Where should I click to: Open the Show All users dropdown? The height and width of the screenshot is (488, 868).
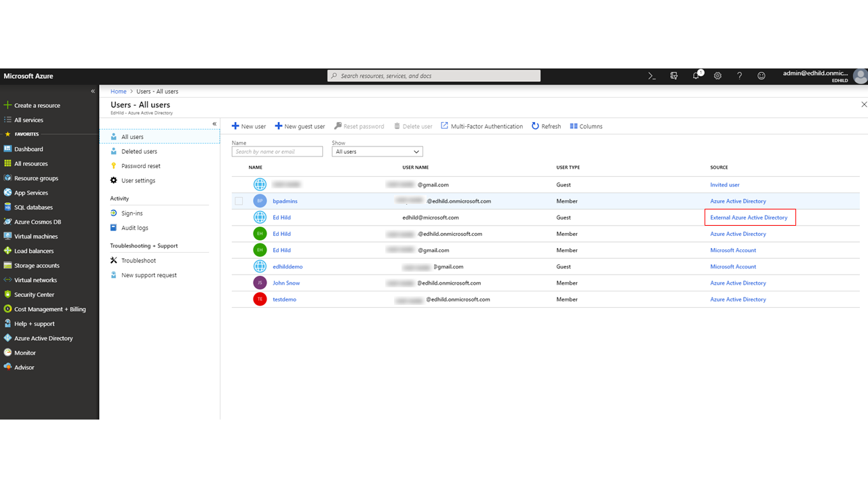pyautogui.click(x=378, y=152)
